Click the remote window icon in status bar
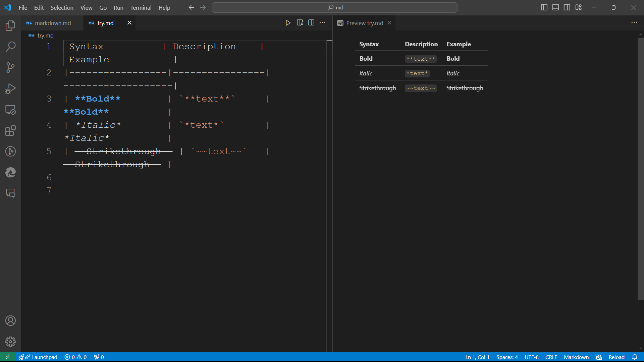 (x=7, y=357)
